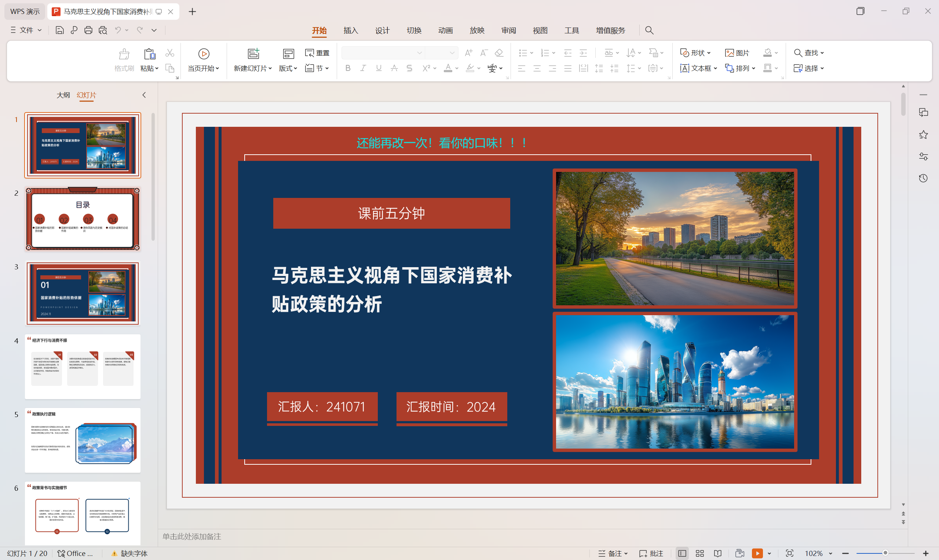Image resolution: width=939 pixels, height=560 pixels.
Task: Switch to the 插入 ribbon tab
Action: 350,30
